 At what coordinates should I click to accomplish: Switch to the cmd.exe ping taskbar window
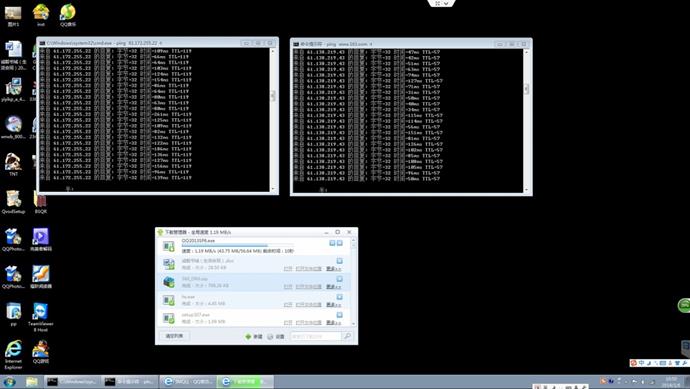coord(73,382)
